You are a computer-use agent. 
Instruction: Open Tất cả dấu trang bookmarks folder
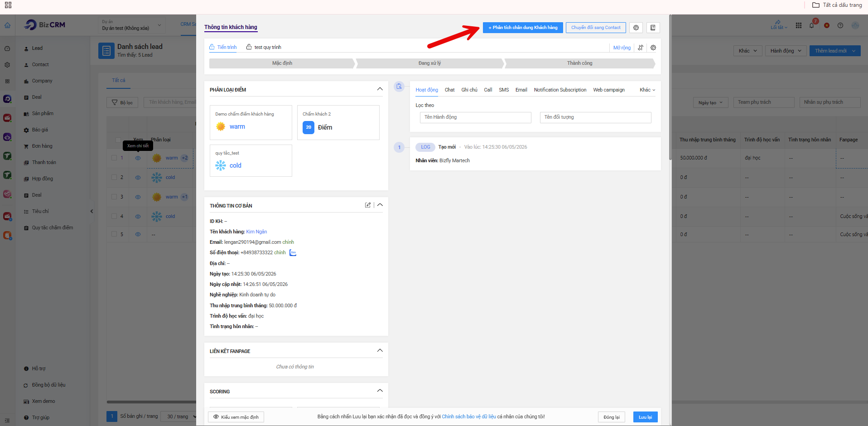[837, 5]
